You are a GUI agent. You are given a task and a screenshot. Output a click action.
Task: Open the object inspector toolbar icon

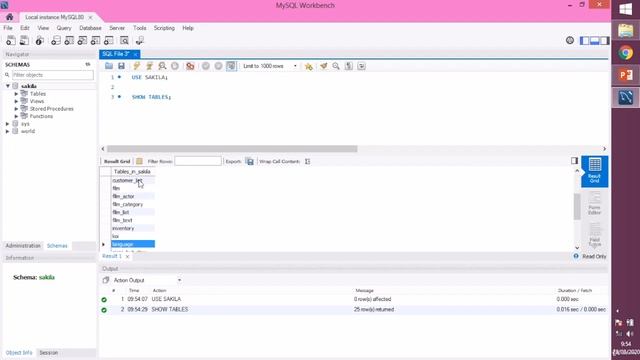pos(40,40)
